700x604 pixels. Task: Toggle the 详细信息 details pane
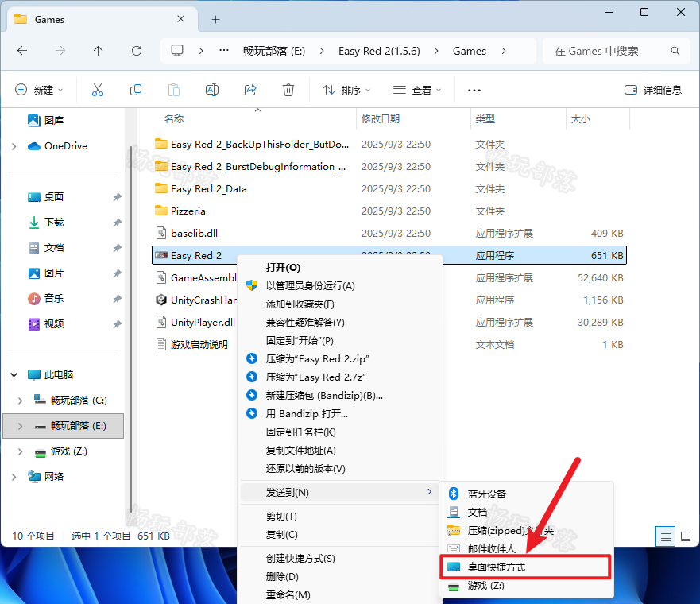pyautogui.click(x=653, y=90)
